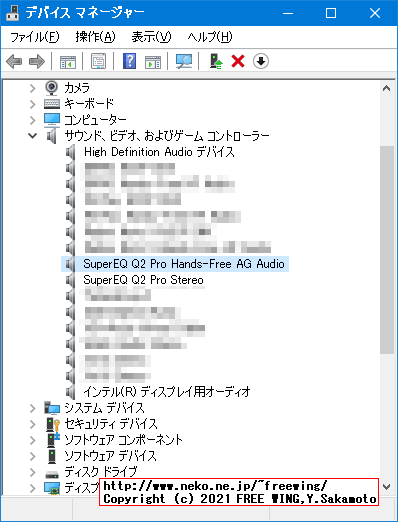Viewport: 398px width, 522px height.
Task: Select the キーボード tree label
Action: coord(89,104)
